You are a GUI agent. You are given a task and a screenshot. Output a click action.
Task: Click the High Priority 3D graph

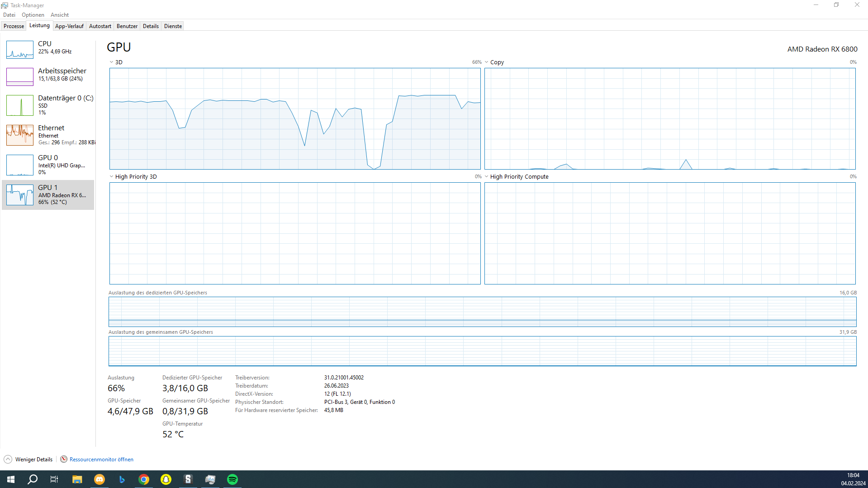pyautogui.click(x=295, y=233)
